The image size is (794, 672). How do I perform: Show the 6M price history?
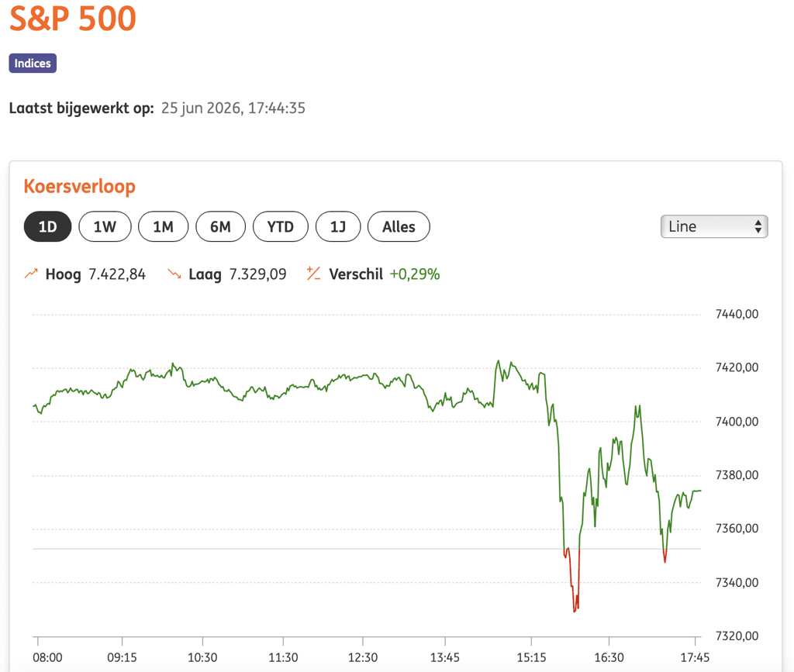click(x=221, y=226)
